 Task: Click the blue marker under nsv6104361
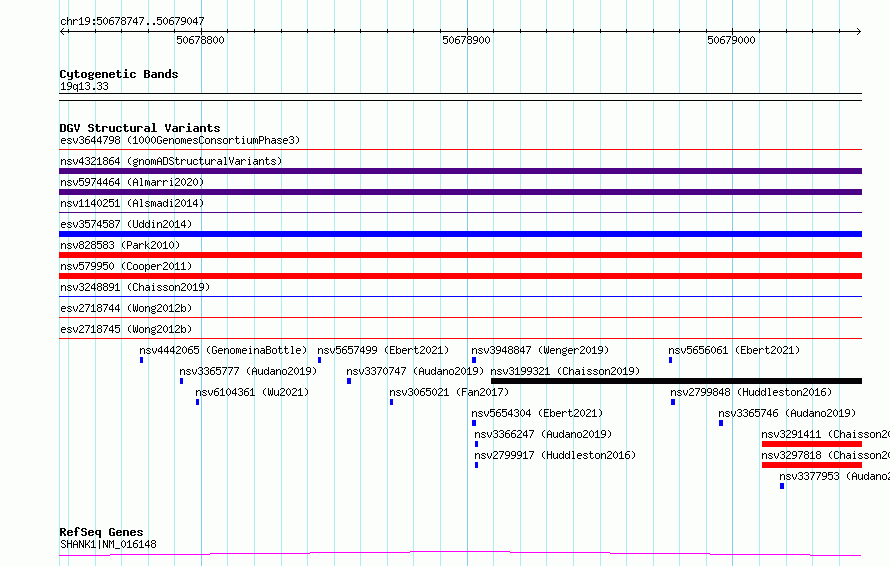198,402
